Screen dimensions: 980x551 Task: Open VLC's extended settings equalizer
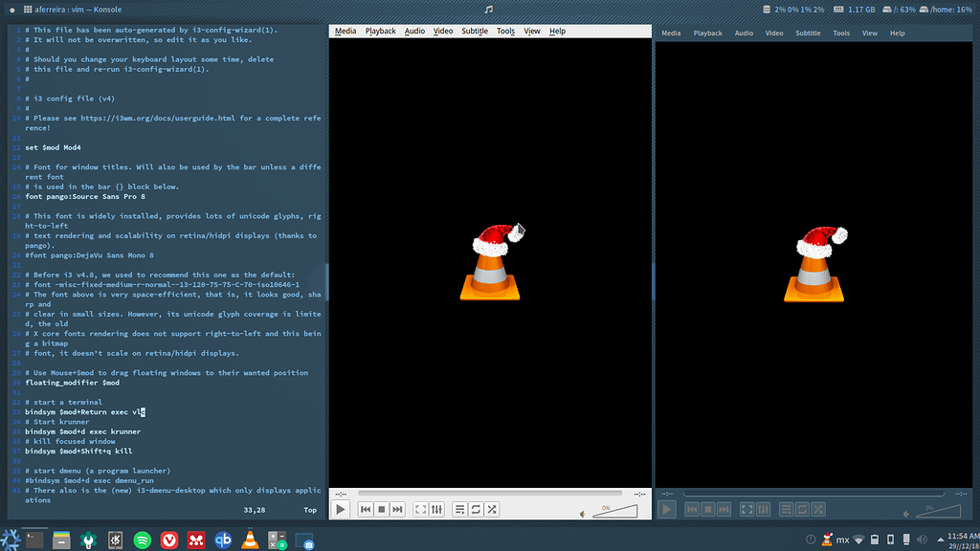pyautogui.click(x=436, y=509)
